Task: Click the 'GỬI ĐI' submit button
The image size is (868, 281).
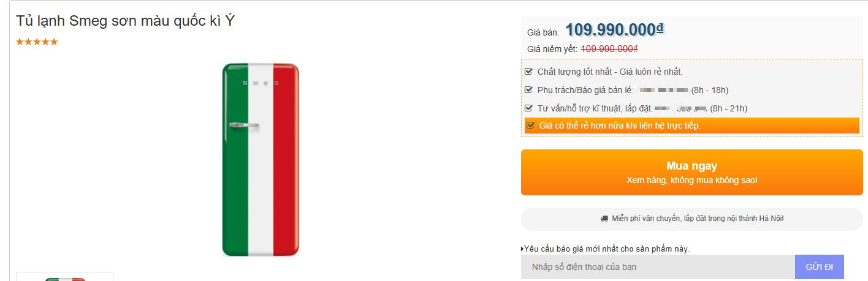Action: coord(819,268)
